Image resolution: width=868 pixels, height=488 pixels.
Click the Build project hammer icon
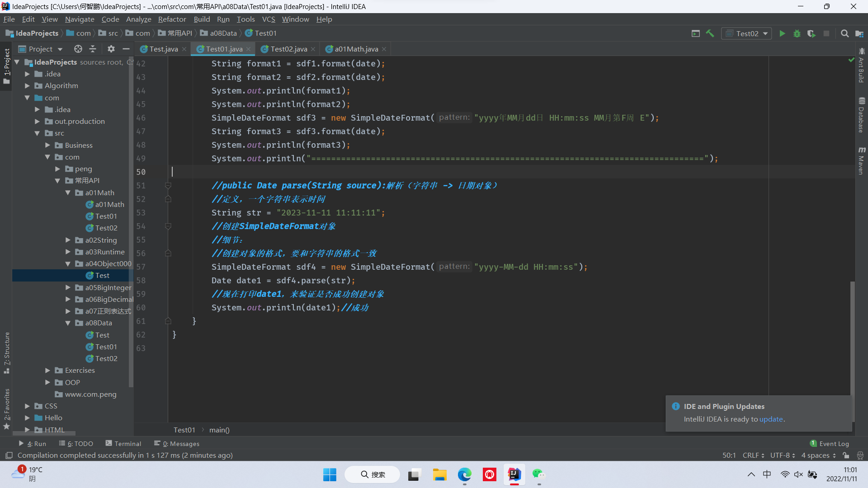coord(710,33)
